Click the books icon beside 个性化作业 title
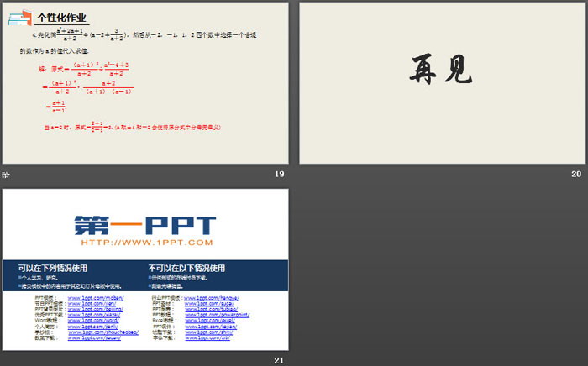The image size is (588, 366). tap(22, 18)
